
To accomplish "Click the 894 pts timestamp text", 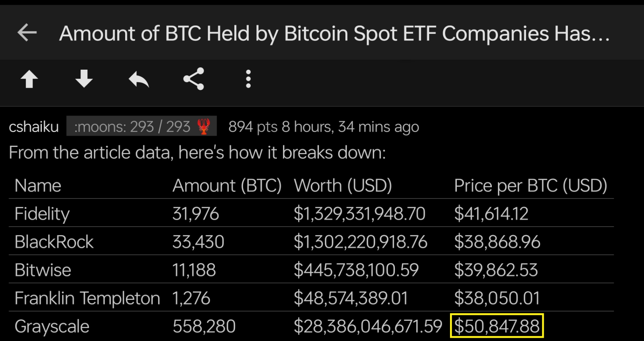I will pos(324,127).
